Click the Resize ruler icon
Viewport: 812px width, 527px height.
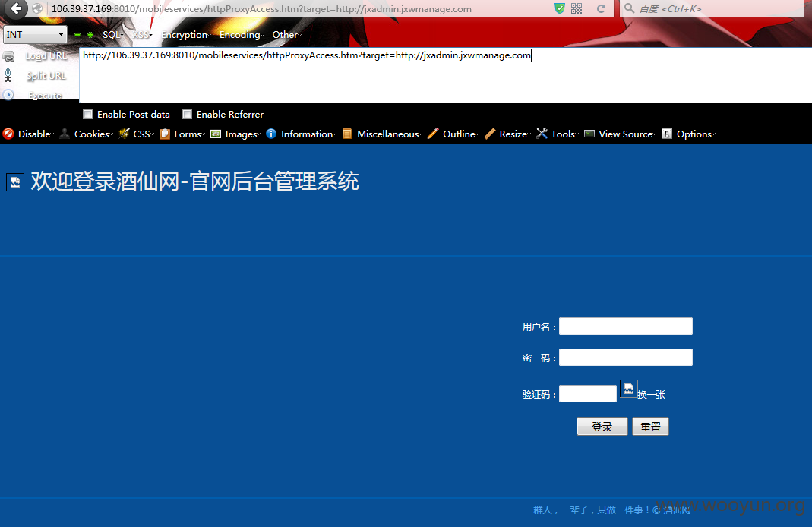click(x=489, y=134)
